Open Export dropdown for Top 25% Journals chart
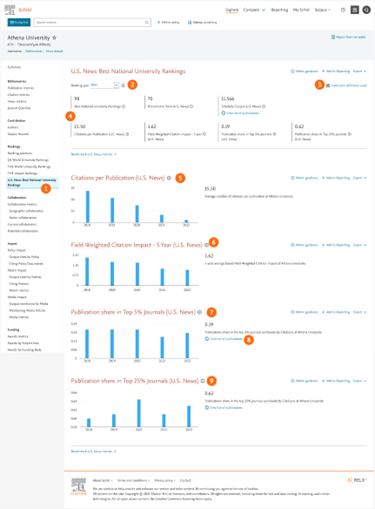Image resolution: width=375 pixels, height=509 pixels. (x=360, y=381)
